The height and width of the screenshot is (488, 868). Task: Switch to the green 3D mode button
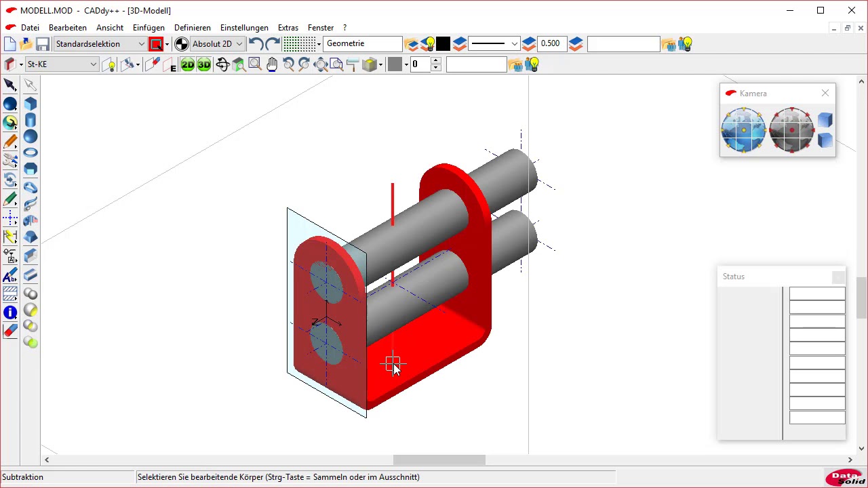(204, 65)
